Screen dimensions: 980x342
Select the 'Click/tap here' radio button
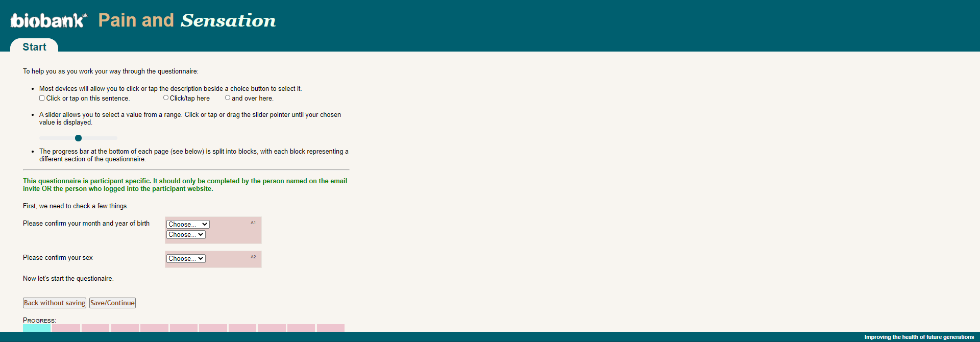[x=166, y=97]
